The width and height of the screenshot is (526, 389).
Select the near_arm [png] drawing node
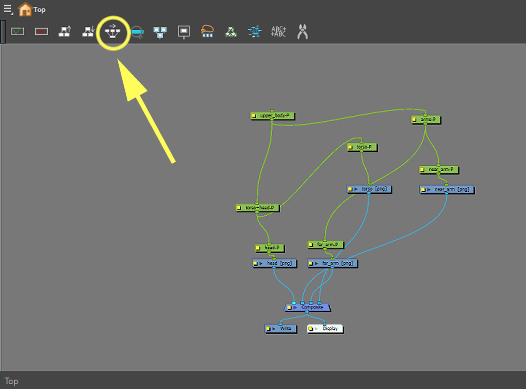coord(447,190)
